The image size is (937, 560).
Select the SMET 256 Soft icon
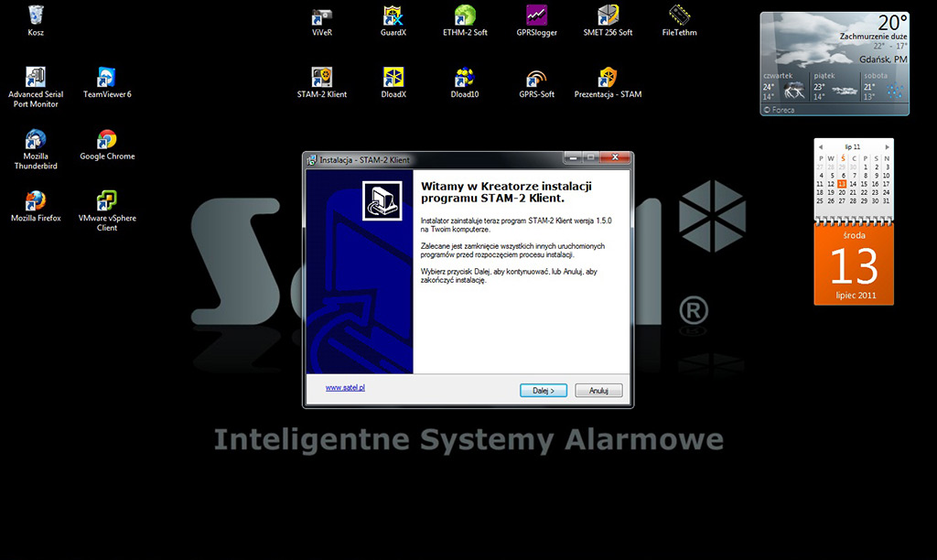(x=608, y=16)
